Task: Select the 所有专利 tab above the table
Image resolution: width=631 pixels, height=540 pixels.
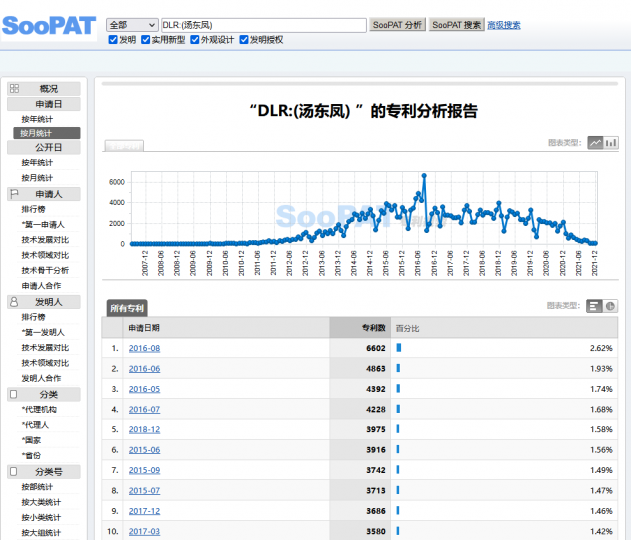Action: coord(127,308)
